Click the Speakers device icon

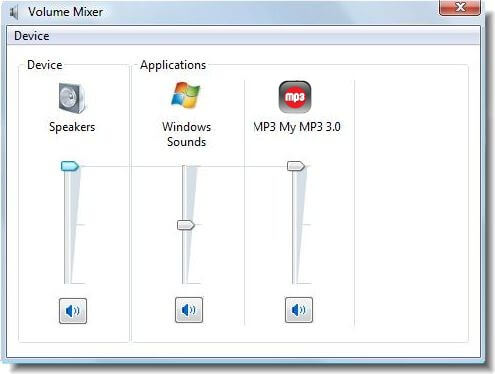click(x=72, y=98)
